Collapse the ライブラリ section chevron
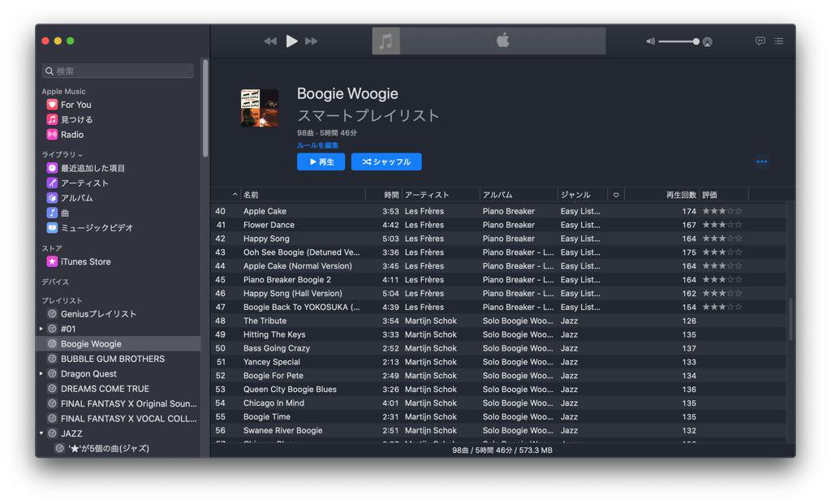Screen dimensions: 831x504 80,155
